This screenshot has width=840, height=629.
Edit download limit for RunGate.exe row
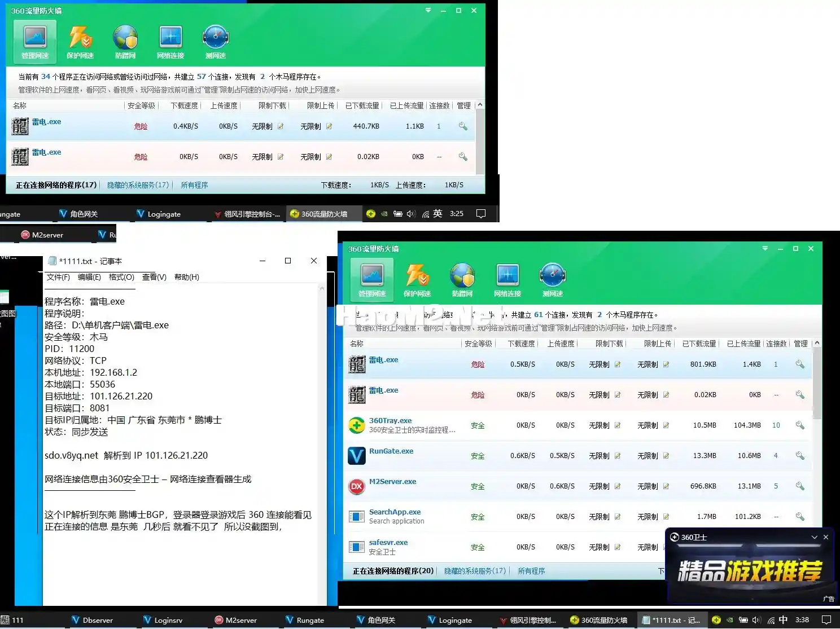pos(618,456)
